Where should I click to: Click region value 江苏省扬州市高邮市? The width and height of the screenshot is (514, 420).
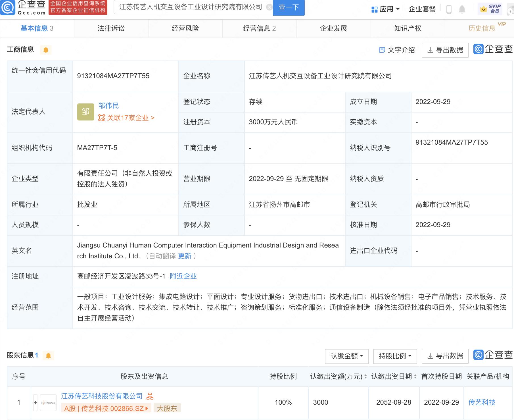[x=279, y=205]
